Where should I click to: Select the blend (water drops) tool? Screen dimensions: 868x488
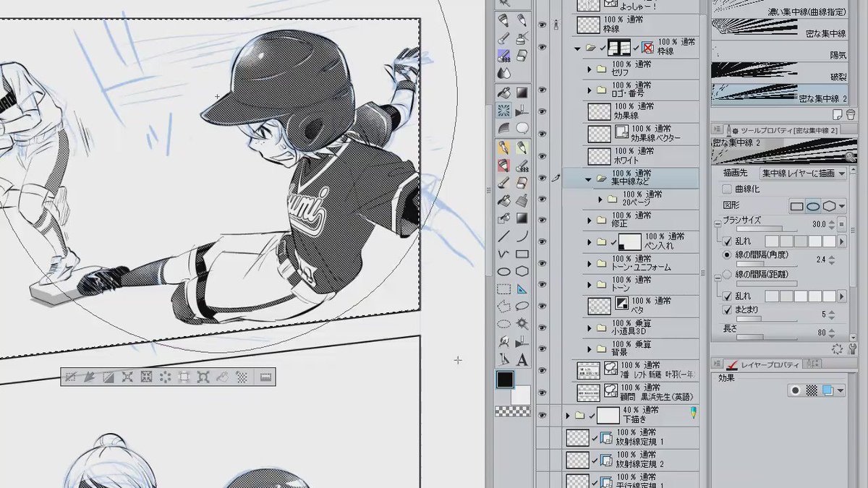(504, 72)
